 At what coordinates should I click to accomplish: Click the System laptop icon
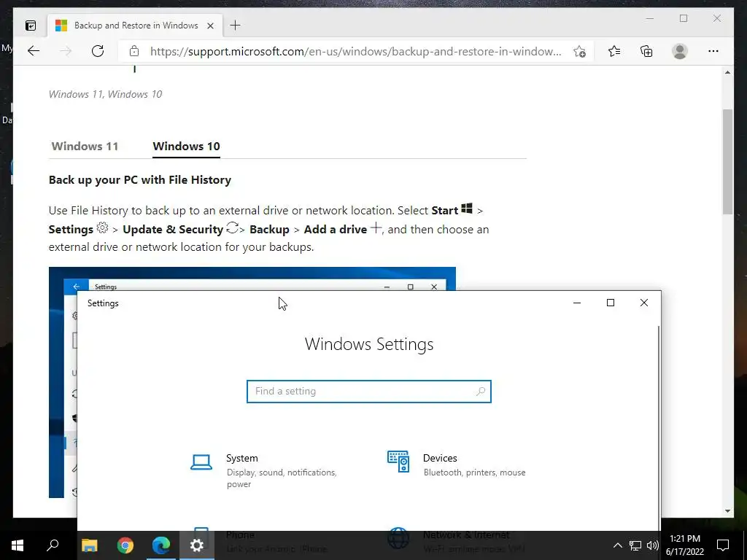201,462
